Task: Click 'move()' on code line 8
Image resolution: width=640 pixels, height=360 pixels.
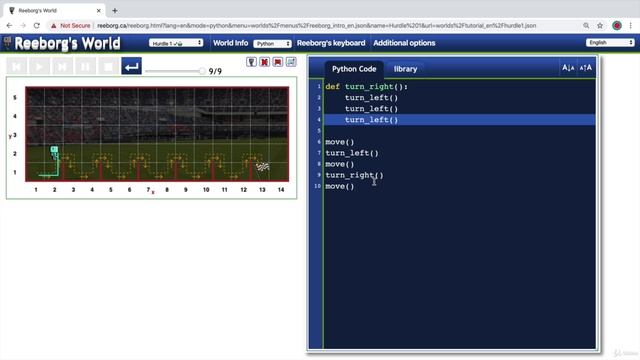Action: [340, 164]
